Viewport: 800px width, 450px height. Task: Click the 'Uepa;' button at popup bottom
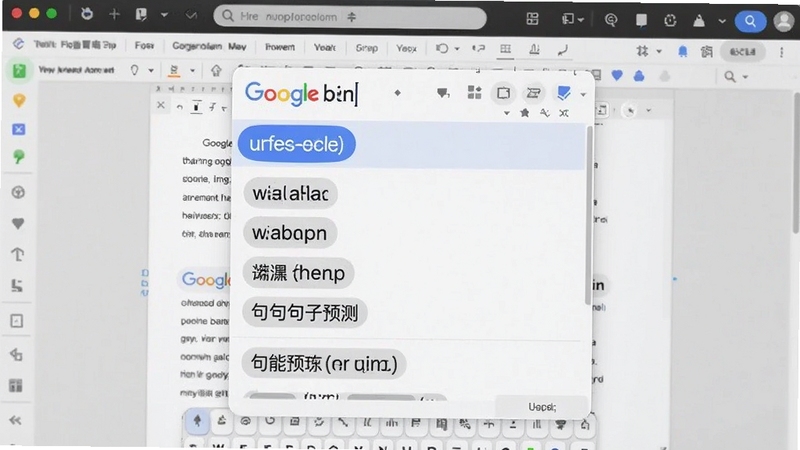tap(542, 407)
